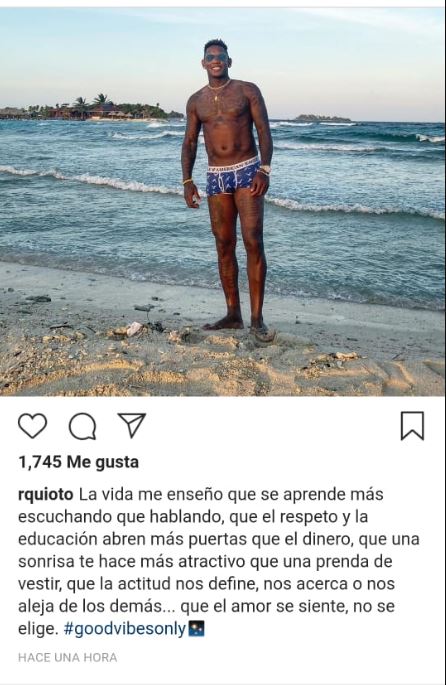Click the HACE UNA HORA timestamp

point(68,657)
